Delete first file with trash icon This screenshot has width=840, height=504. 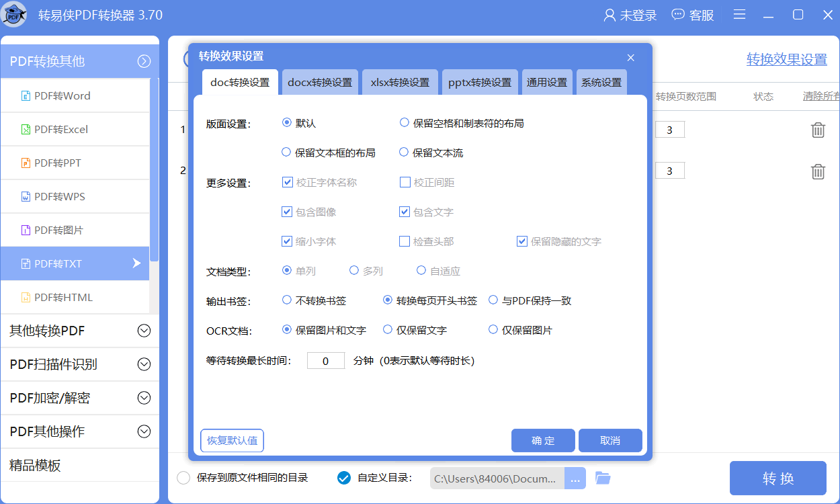pyautogui.click(x=818, y=130)
